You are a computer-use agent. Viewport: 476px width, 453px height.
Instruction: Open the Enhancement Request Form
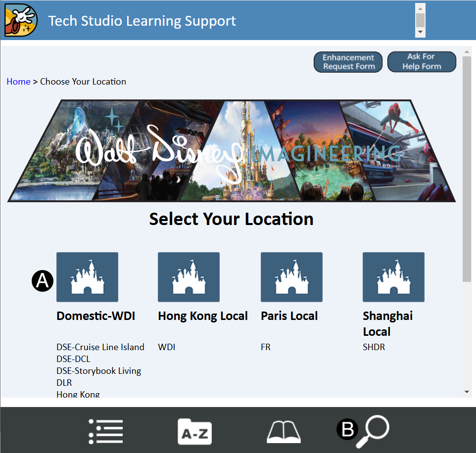pyautogui.click(x=348, y=62)
